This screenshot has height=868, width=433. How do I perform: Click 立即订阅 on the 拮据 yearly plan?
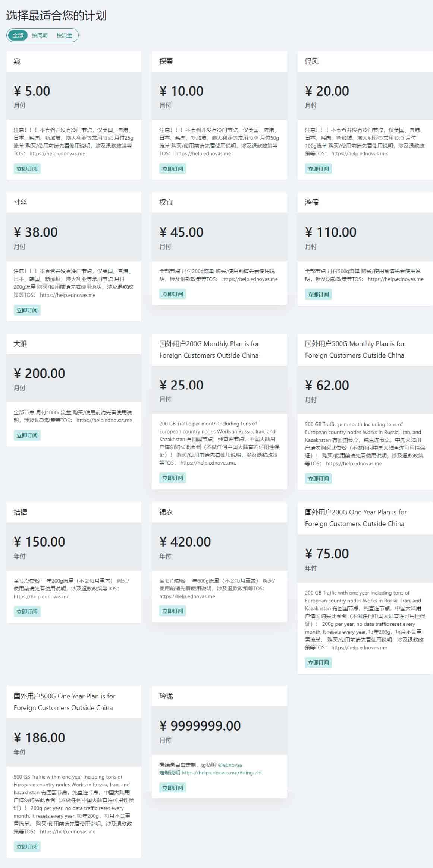click(x=27, y=612)
